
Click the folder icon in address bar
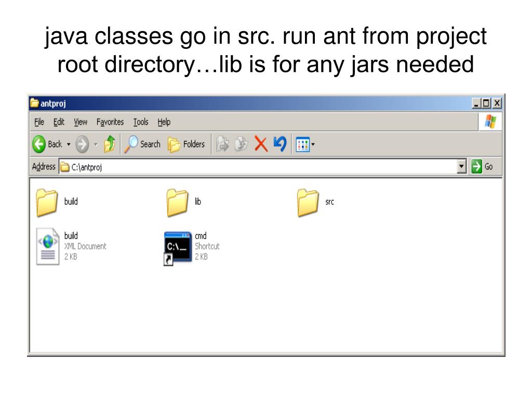pos(64,167)
